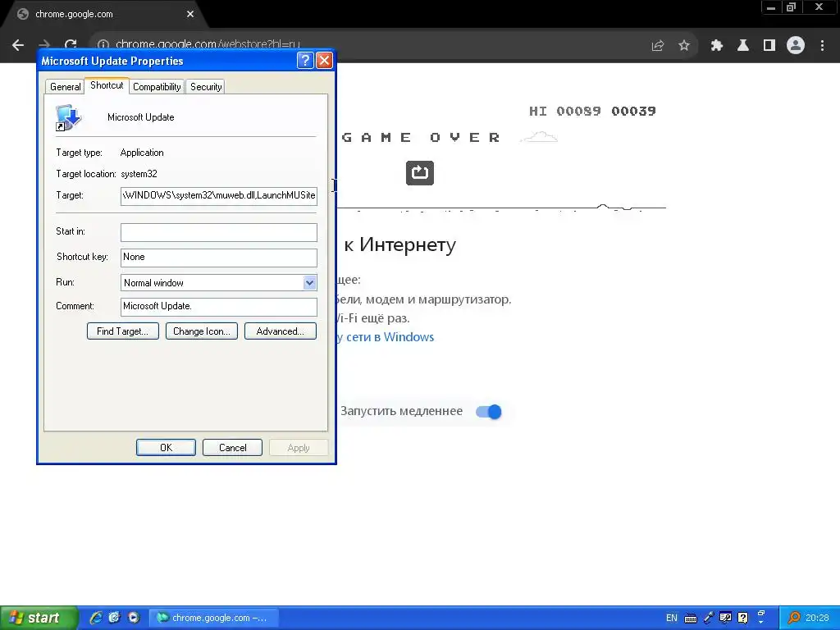The width and height of the screenshot is (840, 630).
Task: Follow the сети в Windows link
Action: (x=390, y=337)
